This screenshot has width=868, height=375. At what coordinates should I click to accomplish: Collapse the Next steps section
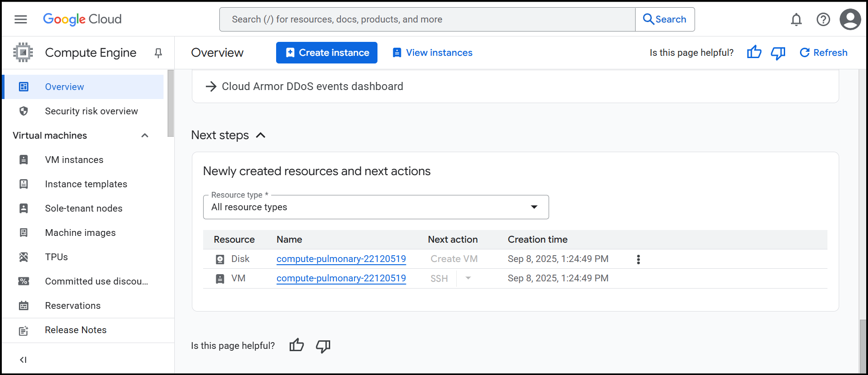click(261, 136)
